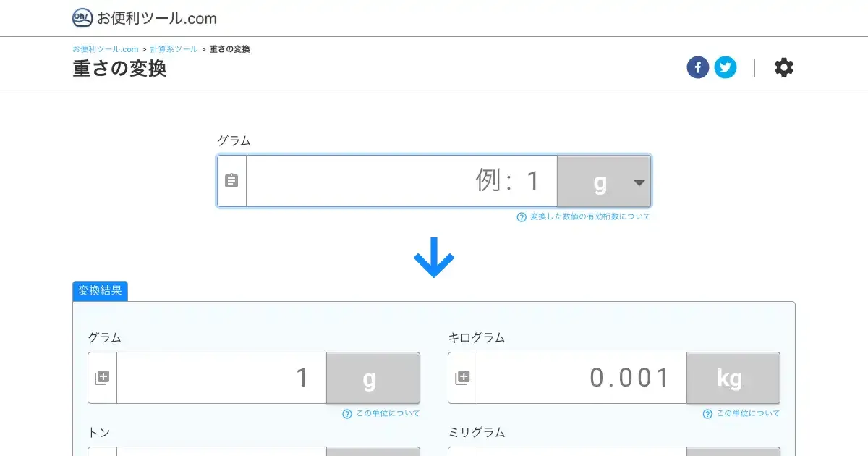The image size is (868, 456).
Task: Click the kilogram result field showing 0.001
Action: click(x=582, y=378)
